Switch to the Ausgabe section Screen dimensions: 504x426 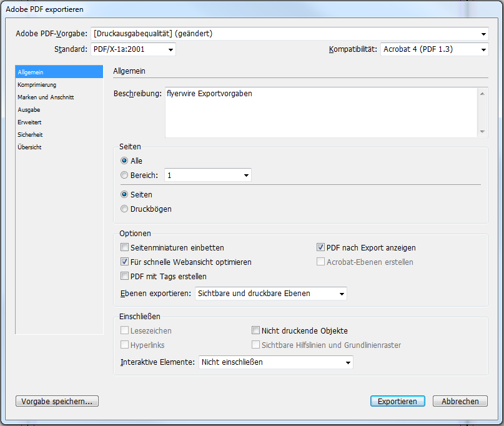tap(59, 110)
